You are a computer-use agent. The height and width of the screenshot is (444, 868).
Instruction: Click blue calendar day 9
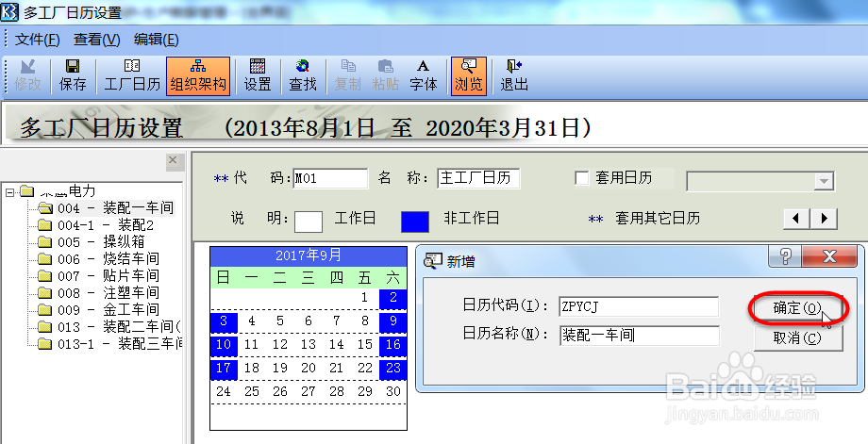pyautogui.click(x=393, y=321)
